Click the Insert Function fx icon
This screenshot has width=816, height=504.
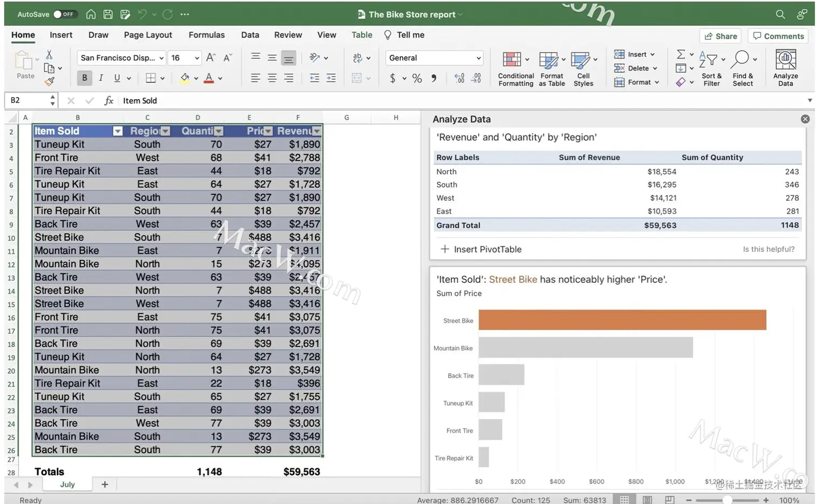[x=108, y=100]
